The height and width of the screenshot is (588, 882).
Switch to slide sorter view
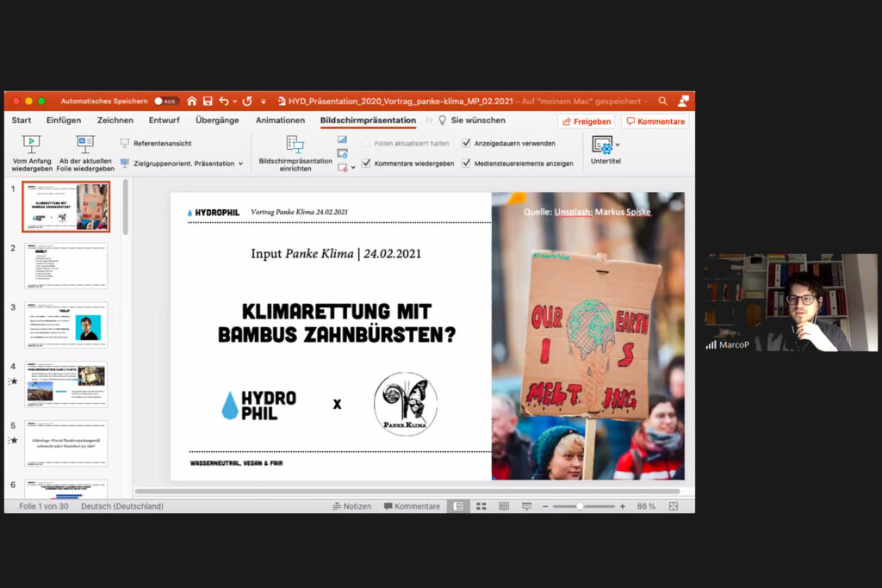point(481,506)
